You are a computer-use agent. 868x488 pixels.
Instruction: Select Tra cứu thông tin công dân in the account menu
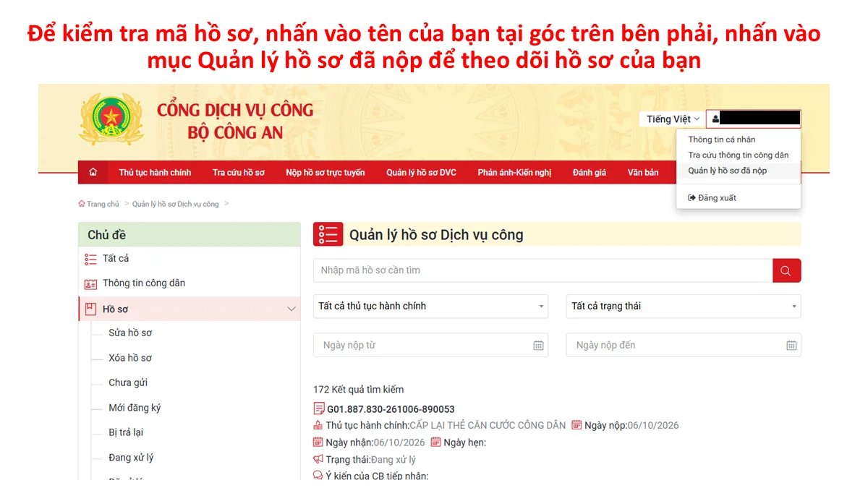pos(739,155)
